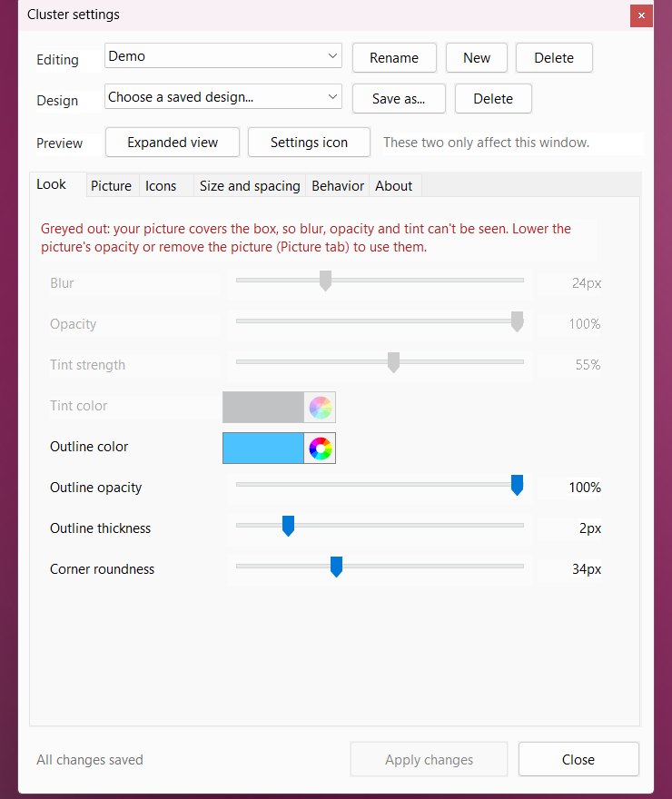Click the Settings icon preview button
This screenshot has width=672, height=799.
click(310, 143)
